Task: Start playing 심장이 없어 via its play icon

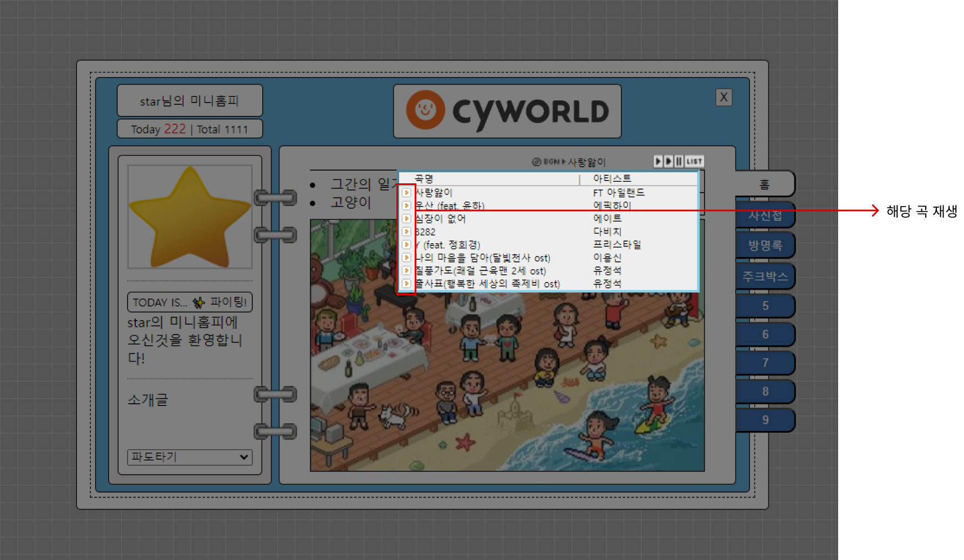Action: (x=406, y=218)
